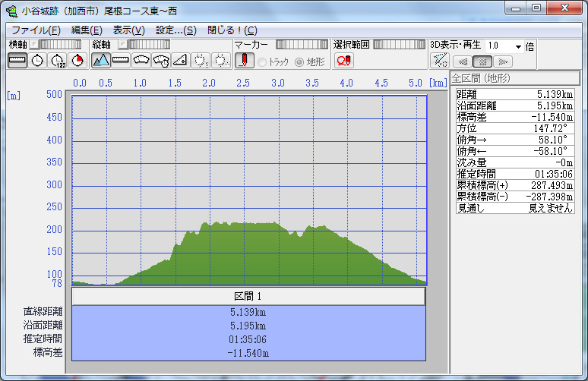Open the 編集(E) menu

(87, 30)
